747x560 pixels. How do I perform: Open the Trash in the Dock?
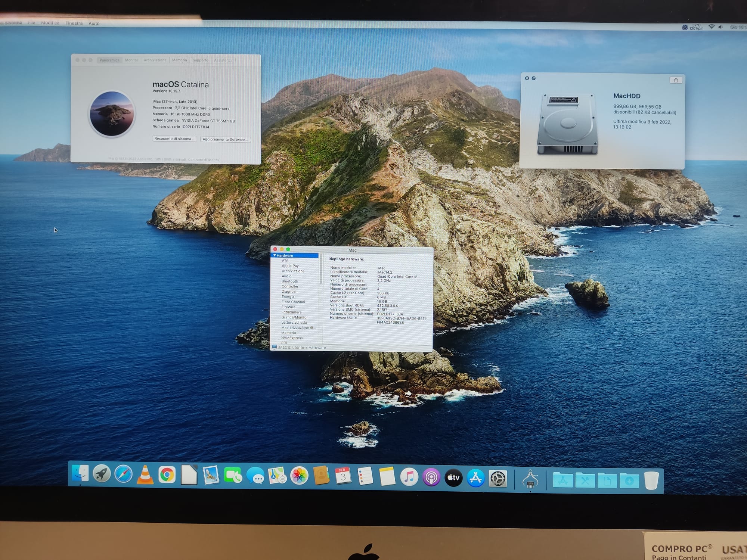tap(652, 480)
